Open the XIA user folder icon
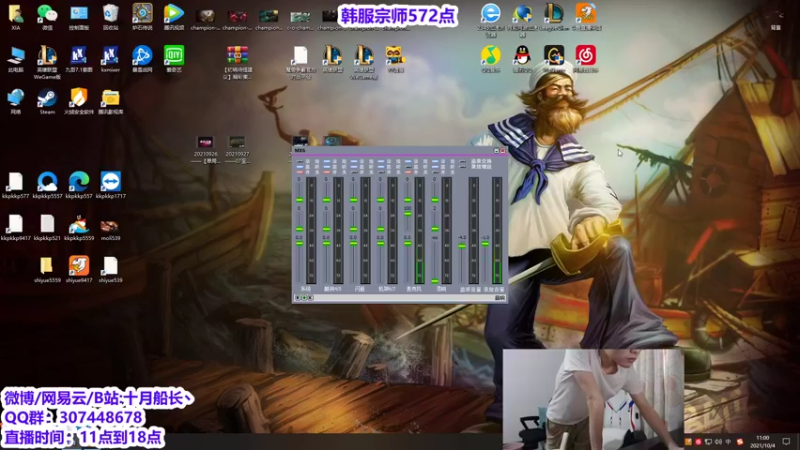The image size is (800, 450). click(x=15, y=16)
